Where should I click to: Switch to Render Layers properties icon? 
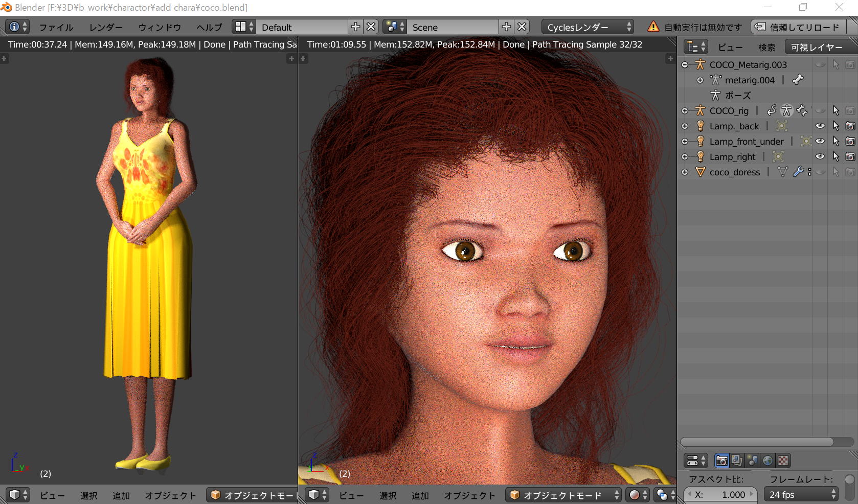tap(737, 461)
